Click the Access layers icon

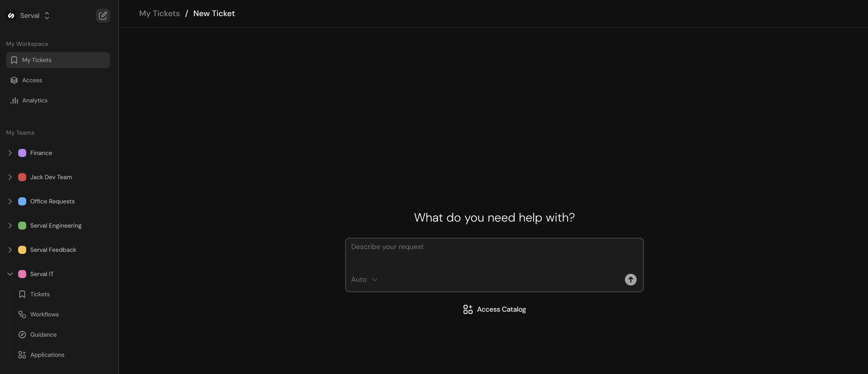click(14, 80)
